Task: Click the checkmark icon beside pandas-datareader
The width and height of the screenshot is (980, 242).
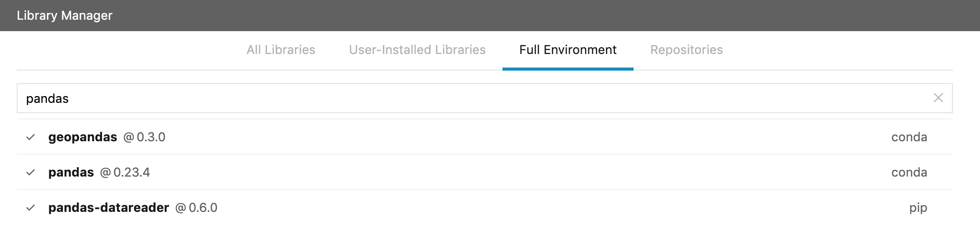Action: (31, 208)
